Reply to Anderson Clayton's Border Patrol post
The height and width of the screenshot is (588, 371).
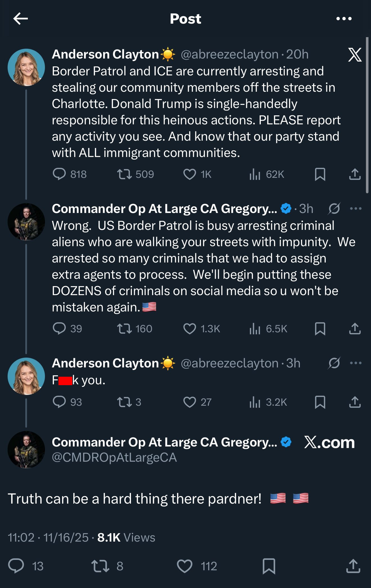tap(59, 174)
